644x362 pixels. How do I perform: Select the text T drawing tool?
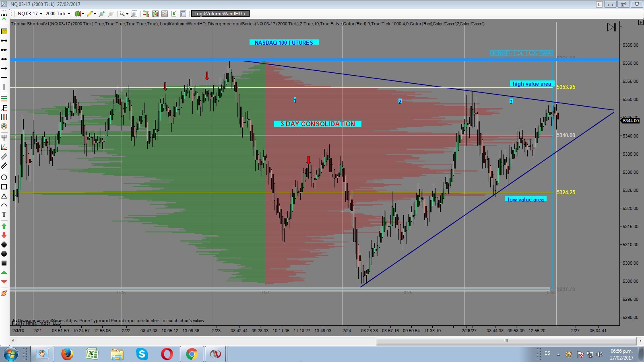(x=4, y=214)
